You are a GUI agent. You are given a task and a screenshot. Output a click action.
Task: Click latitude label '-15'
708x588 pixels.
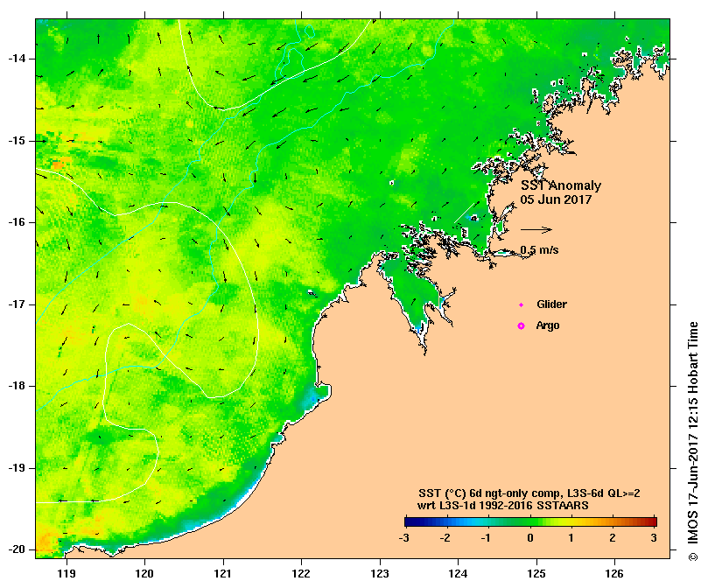click(17, 141)
